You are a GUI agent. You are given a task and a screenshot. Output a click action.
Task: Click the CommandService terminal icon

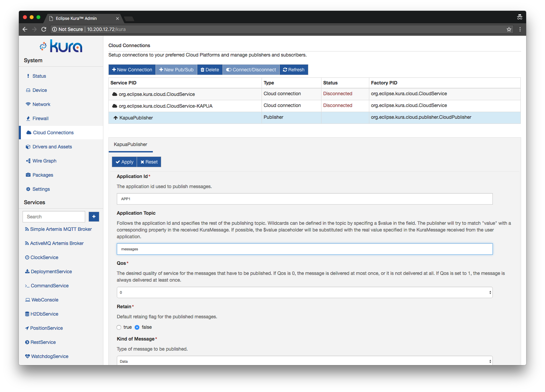pyautogui.click(x=27, y=286)
